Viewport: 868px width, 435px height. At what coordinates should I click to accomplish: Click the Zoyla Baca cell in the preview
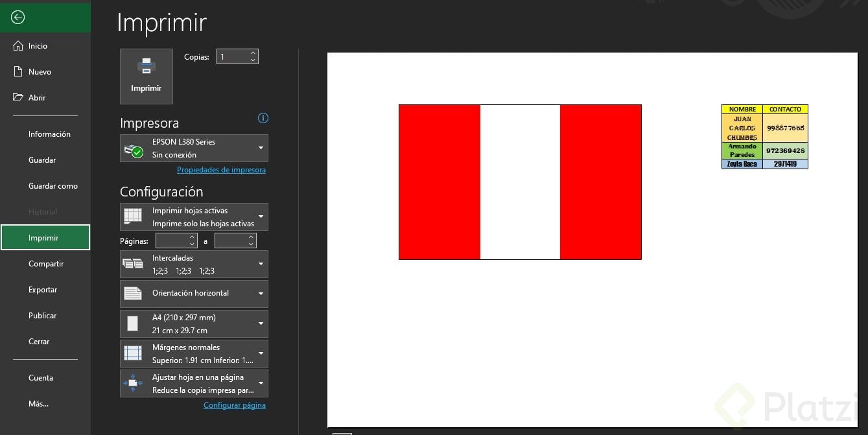(742, 164)
